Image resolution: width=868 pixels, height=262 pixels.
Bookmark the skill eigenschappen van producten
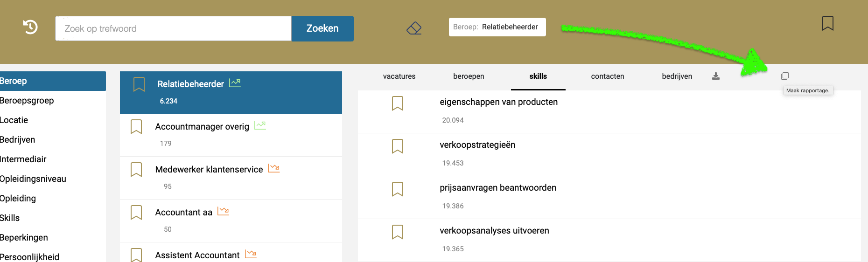coord(398,103)
